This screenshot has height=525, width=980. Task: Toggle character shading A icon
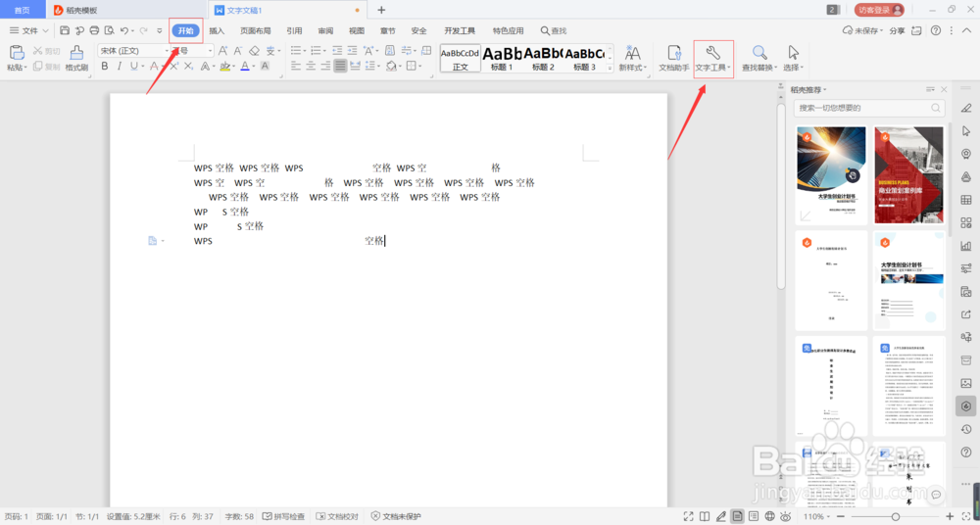pyautogui.click(x=265, y=67)
